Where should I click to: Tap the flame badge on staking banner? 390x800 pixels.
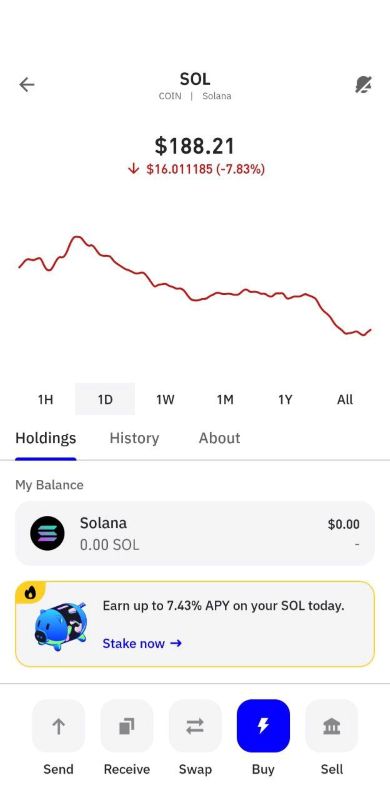coord(31,592)
